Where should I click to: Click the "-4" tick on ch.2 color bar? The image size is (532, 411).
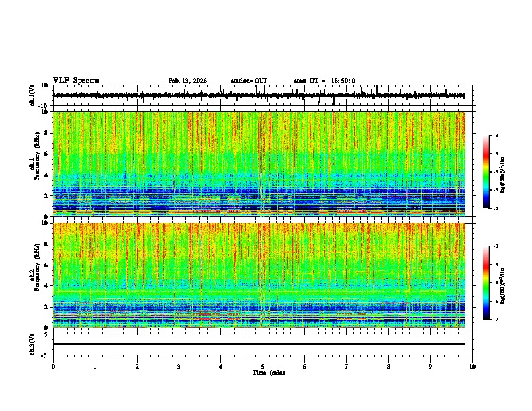tap(496, 265)
